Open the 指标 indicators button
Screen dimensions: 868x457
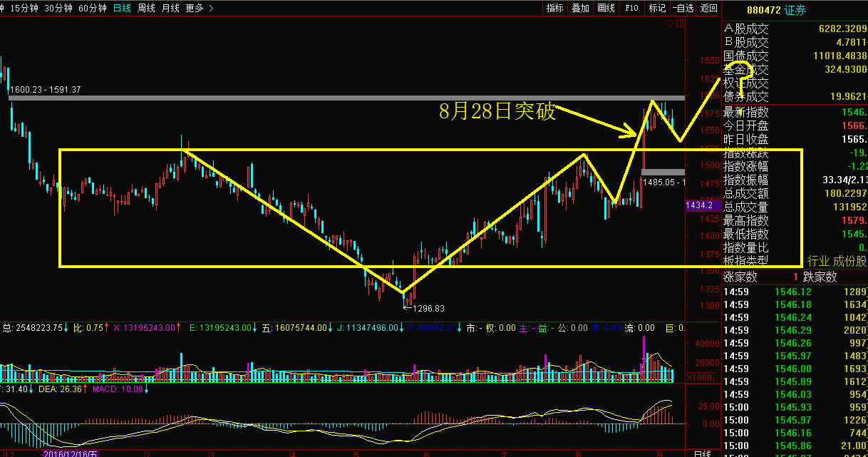[x=554, y=8]
